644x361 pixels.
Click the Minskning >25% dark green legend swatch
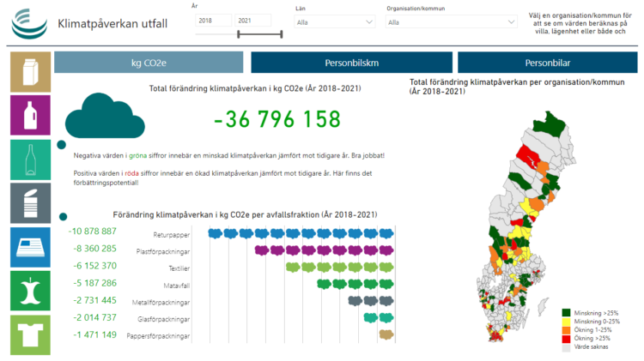(x=566, y=313)
